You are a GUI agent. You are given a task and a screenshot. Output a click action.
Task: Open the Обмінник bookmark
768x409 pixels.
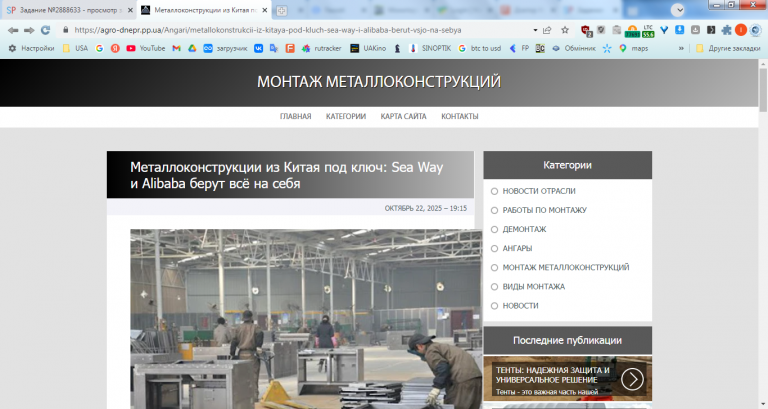click(574, 48)
